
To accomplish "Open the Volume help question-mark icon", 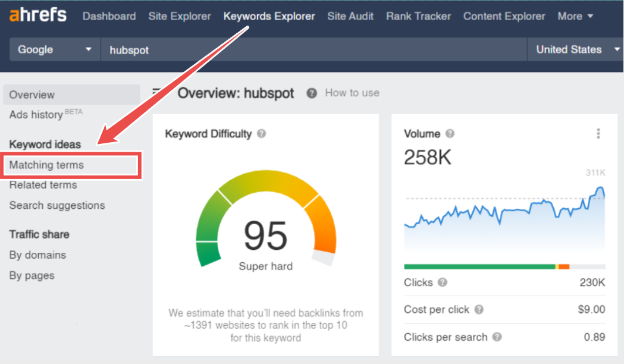I will [x=450, y=134].
